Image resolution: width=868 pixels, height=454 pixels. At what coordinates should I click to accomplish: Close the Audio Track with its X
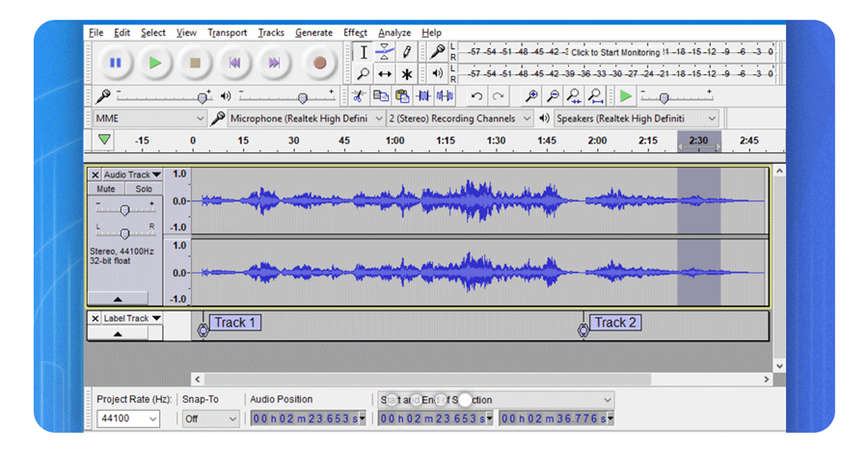[95, 174]
